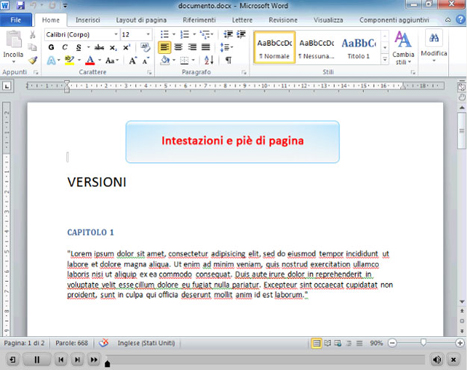Open Text Effects options
Viewport: 467px width, 370px height.
click(51, 60)
